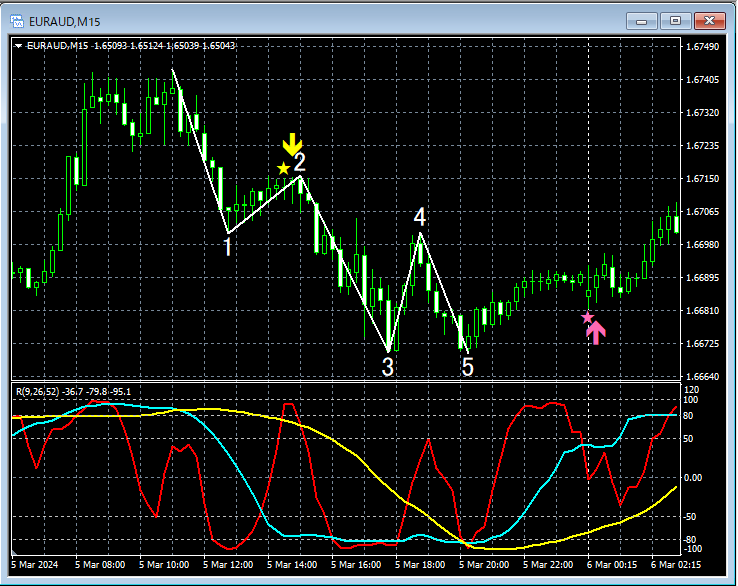The height and width of the screenshot is (586, 738).
Task: Click the indicator scale value 0.00
Action: (x=693, y=478)
